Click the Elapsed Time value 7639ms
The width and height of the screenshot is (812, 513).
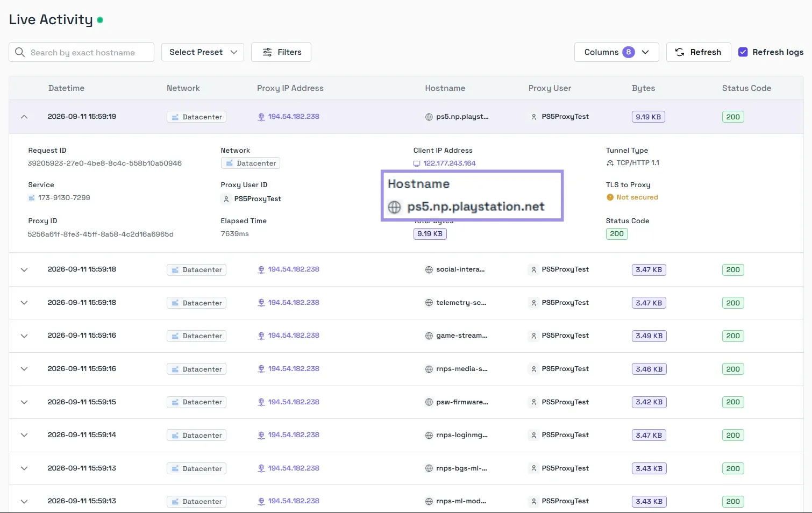(x=235, y=234)
